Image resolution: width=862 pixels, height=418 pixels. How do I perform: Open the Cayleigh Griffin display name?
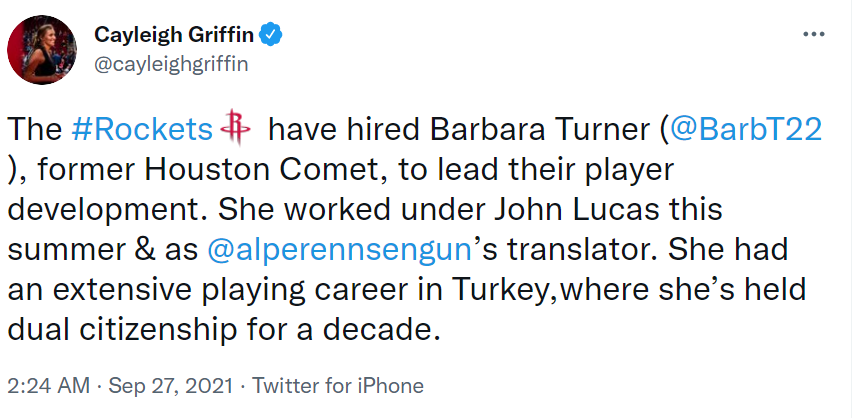[174, 35]
